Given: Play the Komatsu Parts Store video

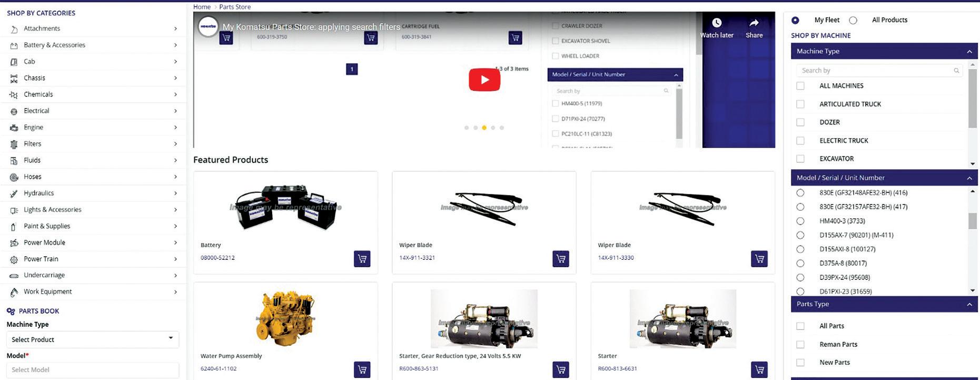Looking at the screenshot, I should [484, 80].
